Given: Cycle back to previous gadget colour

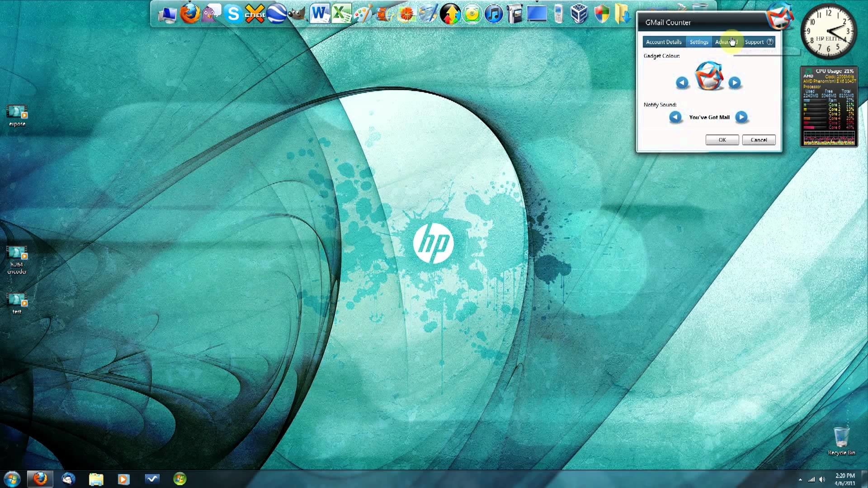Looking at the screenshot, I should click(682, 83).
